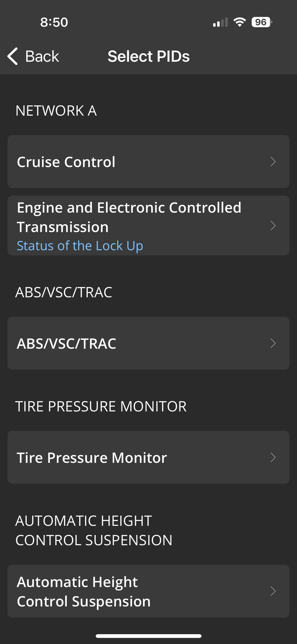
Task: Open Automatic Height Control Suspension row
Action: 148,591
